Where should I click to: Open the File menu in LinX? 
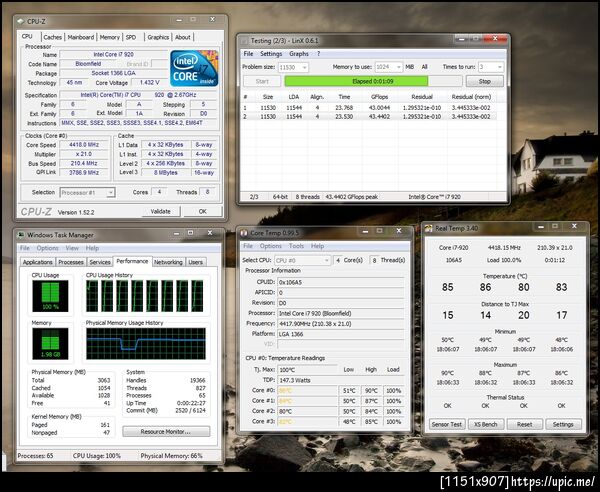coord(248,54)
